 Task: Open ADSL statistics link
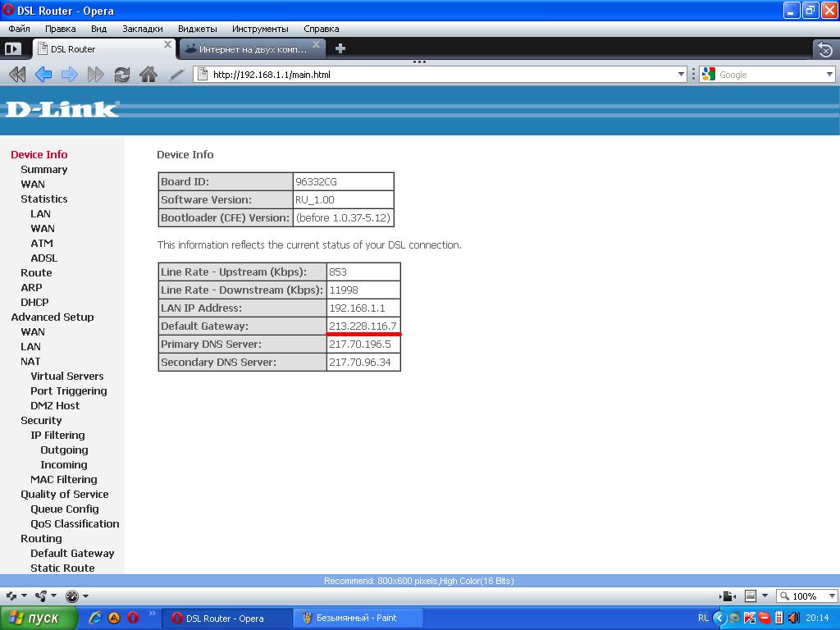point(44,258)
